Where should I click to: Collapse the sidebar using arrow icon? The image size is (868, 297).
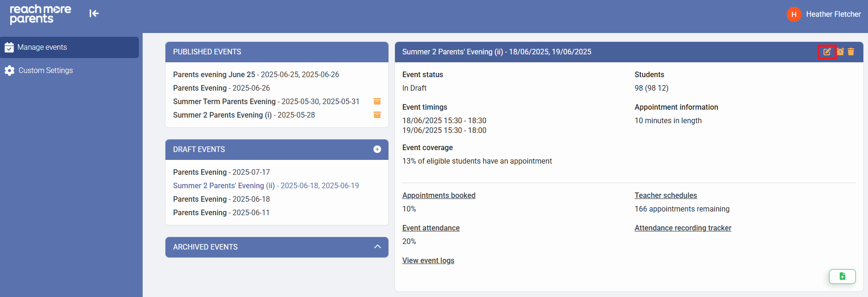click(94, 13)
